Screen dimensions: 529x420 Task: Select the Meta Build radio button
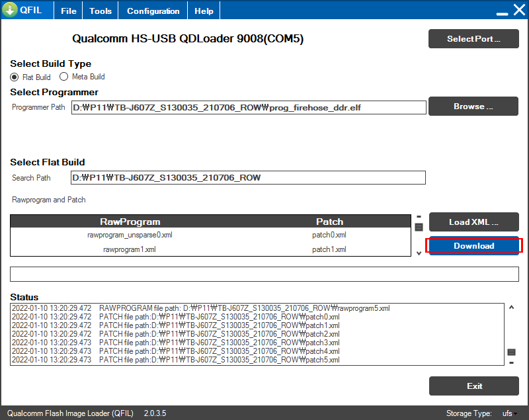(x=63, y=77)
